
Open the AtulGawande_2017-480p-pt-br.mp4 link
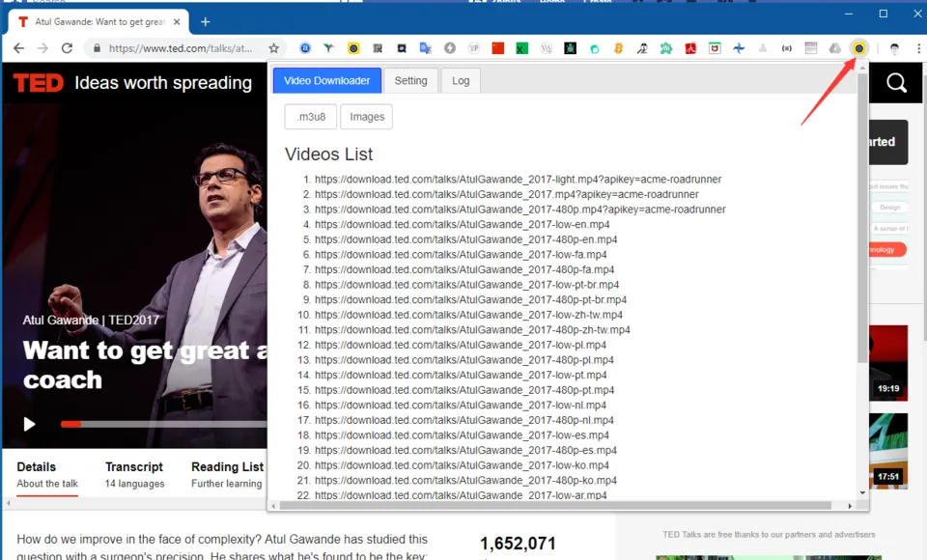click(x=470, y=300)
